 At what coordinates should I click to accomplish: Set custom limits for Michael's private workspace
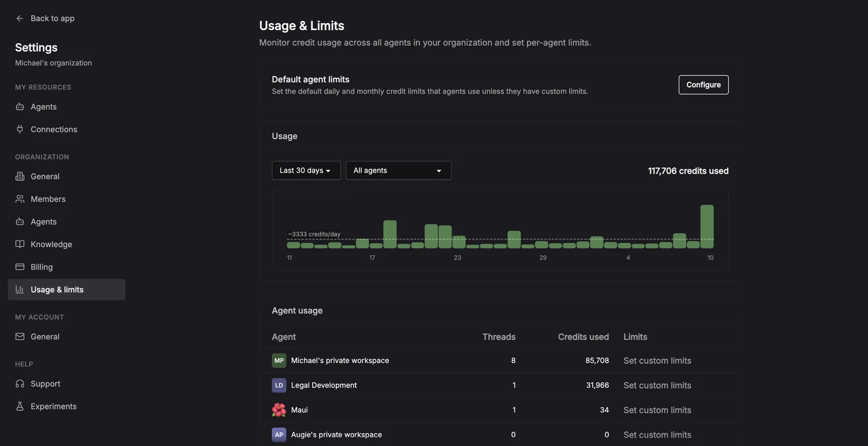coord(657,361)
